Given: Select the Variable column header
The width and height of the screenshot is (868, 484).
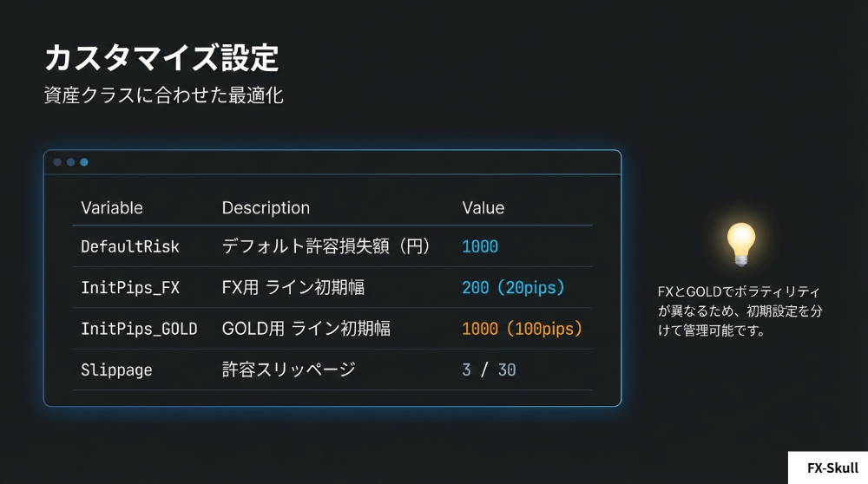Looking at the screenshot, I should pos(112,208).
